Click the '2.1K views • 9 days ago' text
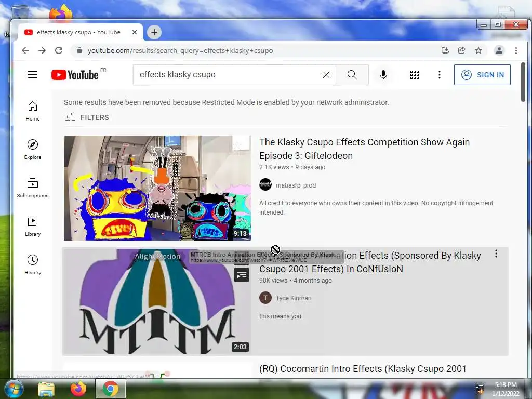 pyautogui.click(x=292, y=167)
